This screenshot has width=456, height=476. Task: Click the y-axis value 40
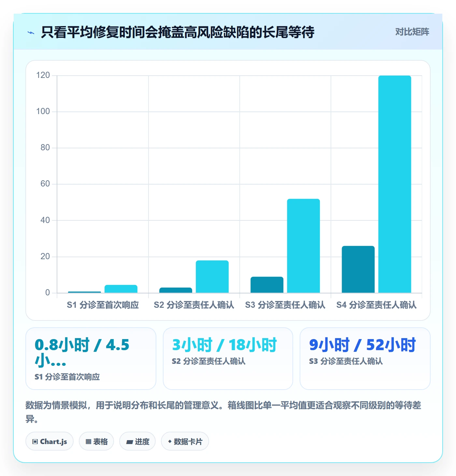(45, 220)
